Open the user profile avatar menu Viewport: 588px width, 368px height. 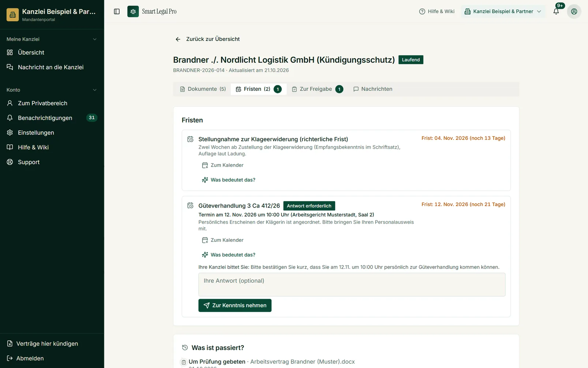click(574, 11)
